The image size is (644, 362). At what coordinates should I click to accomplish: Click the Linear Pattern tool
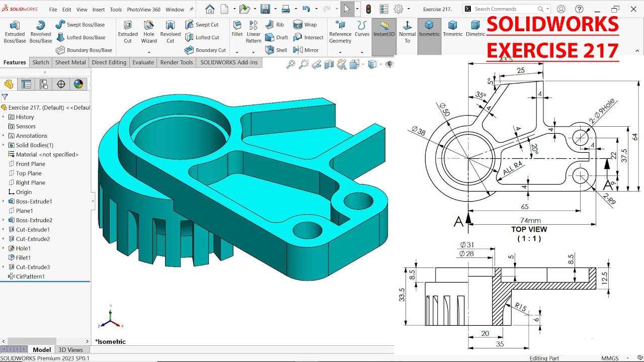click(254, 32)
